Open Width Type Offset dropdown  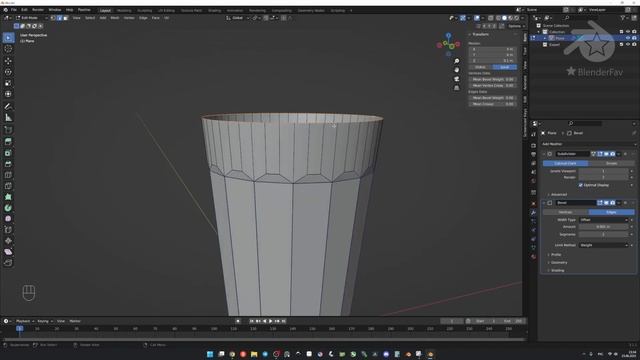pos(604,220)
